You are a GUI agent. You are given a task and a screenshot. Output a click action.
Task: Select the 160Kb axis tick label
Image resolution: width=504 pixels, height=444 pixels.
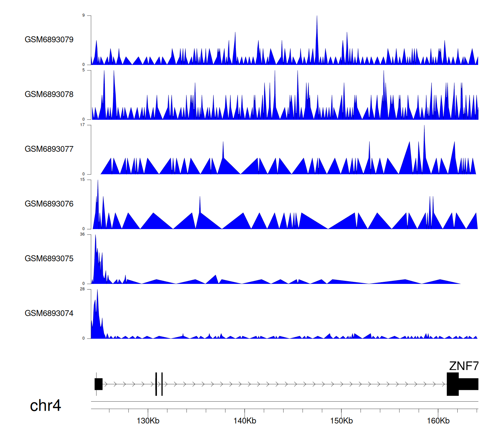coord(438,421)
